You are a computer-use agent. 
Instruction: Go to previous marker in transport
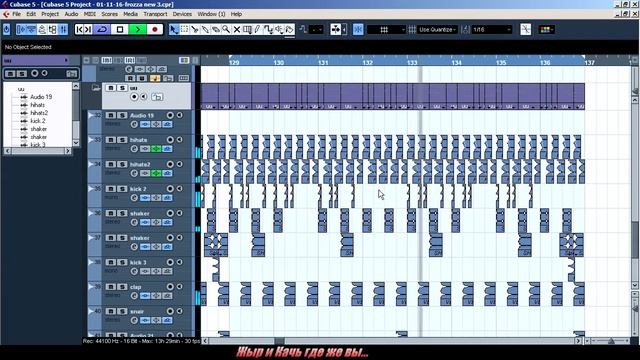pyautogui.click(x=80, y=29)
